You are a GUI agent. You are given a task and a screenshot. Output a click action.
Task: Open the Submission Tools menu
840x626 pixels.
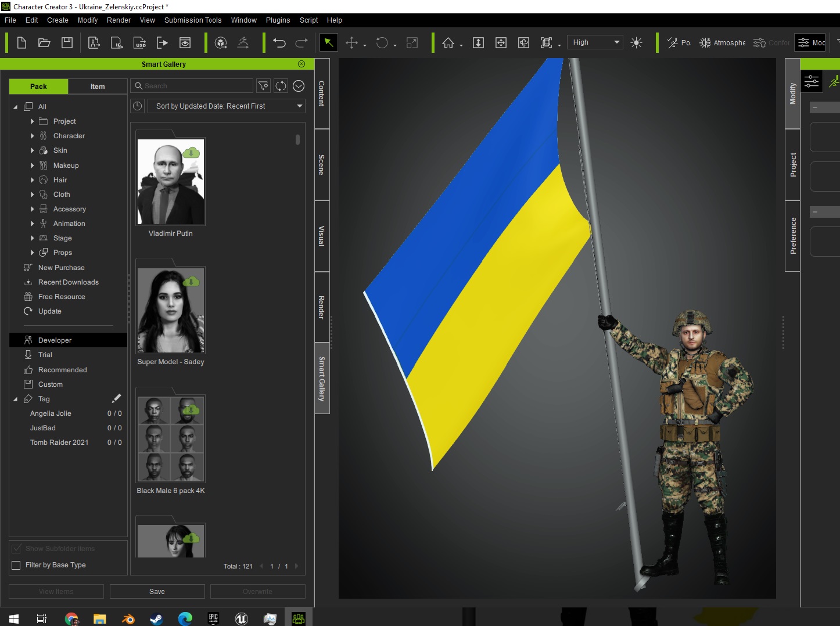193,20
